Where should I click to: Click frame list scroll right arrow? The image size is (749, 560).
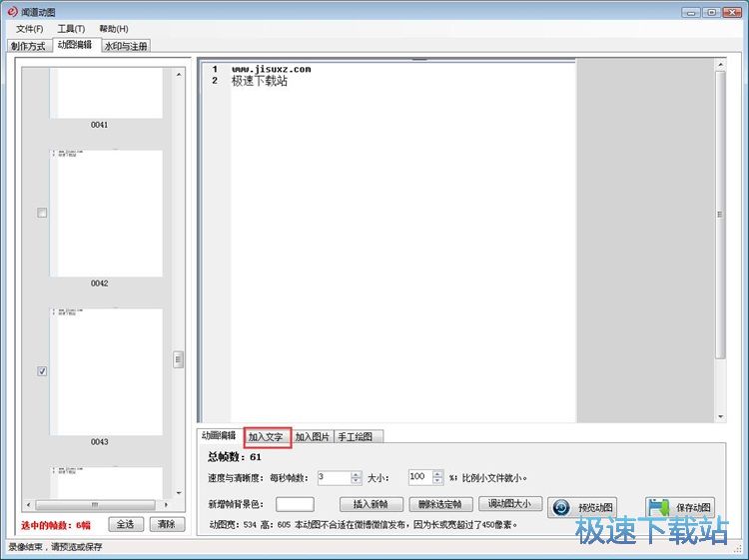166,505
